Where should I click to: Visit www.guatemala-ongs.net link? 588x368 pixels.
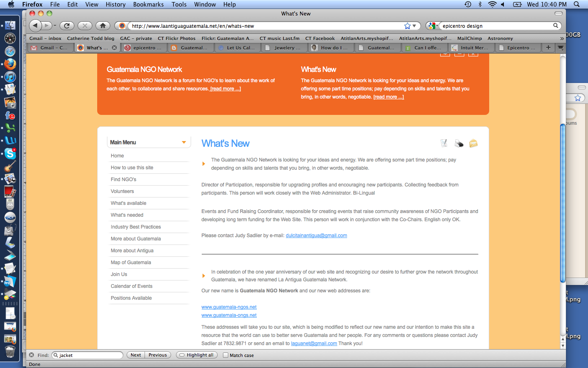tap(229, 315)
